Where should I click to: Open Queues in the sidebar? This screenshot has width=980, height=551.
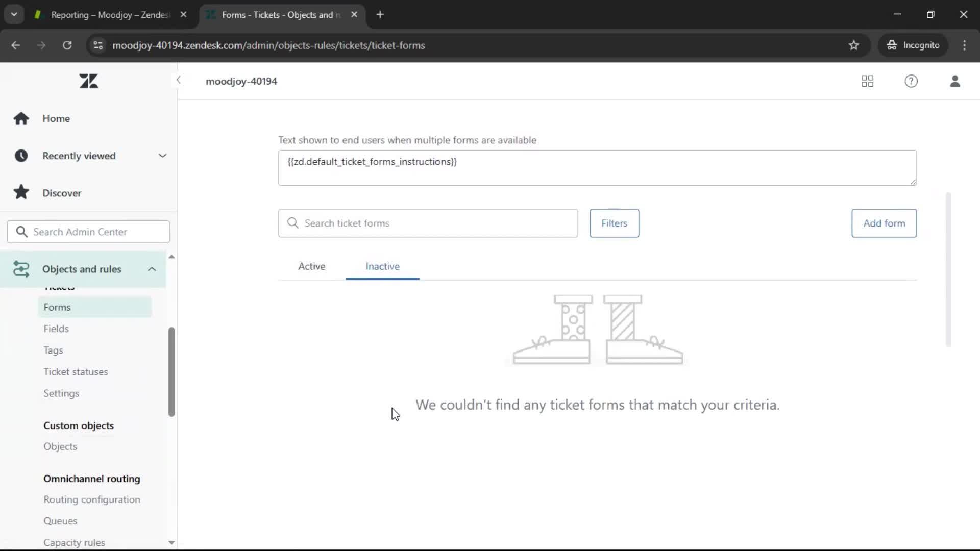tap(60, 521)
